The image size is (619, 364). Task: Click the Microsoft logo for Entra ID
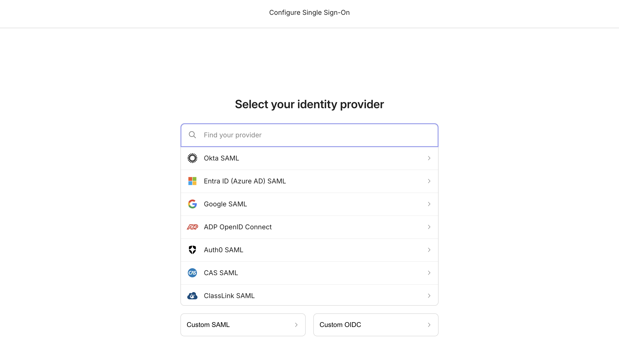pos(192,181)
